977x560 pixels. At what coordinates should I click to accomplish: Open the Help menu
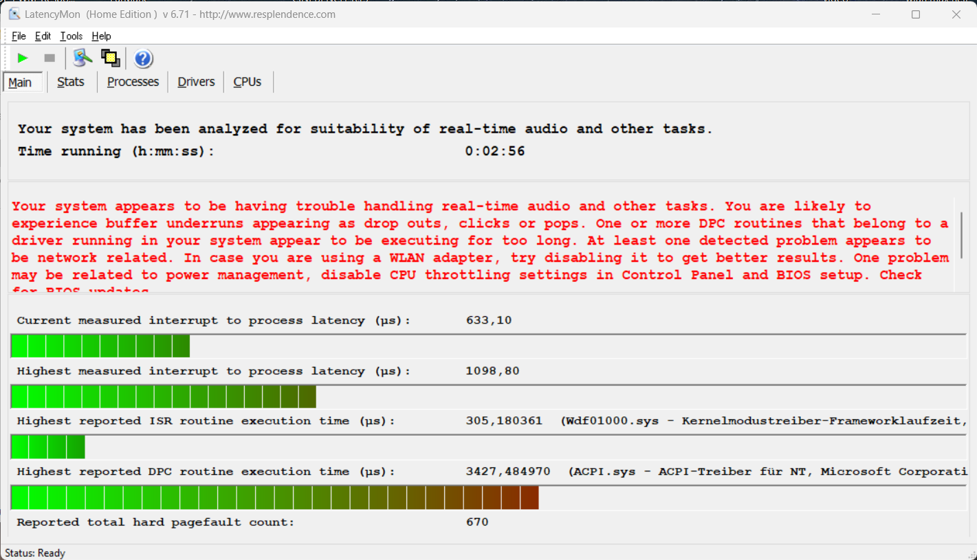click(x=101, y=36)
